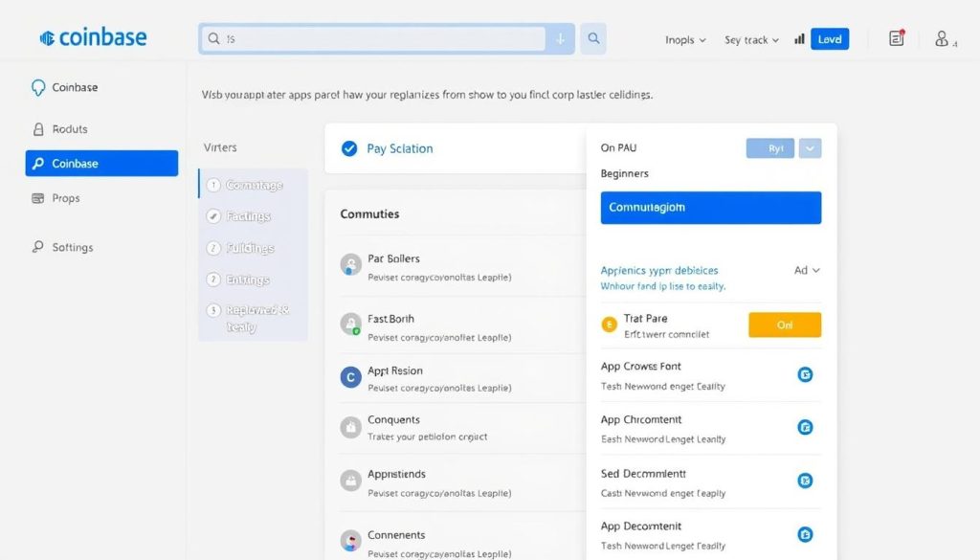This screenshot has height=560, width=980.
Task: Click the Comnuties section heading
Action: (x=369, y=213)
